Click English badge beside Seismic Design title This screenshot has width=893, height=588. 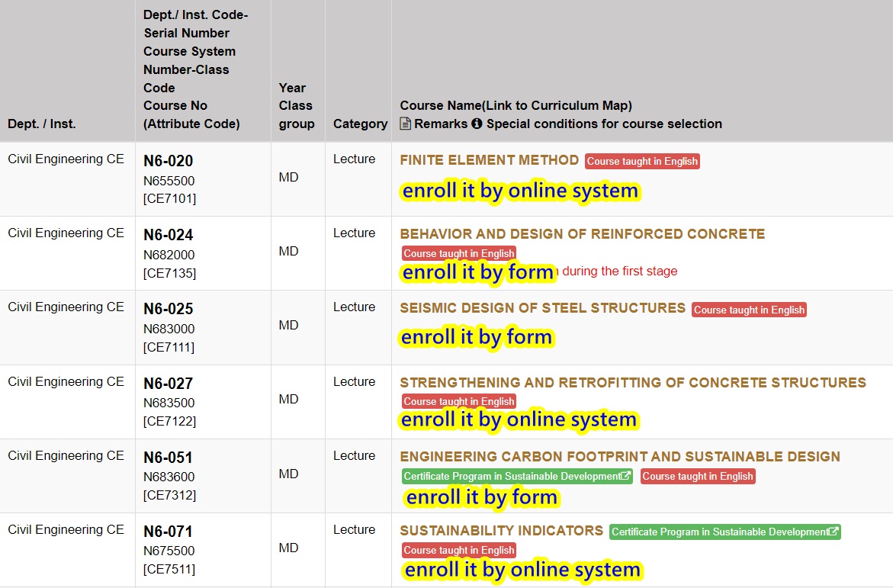tap(749, 310)
